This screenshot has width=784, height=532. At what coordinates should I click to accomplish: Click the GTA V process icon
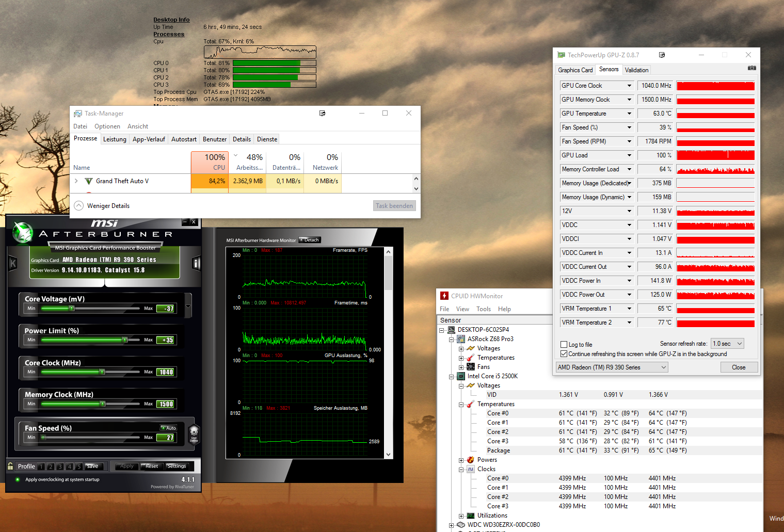(x=89, y=181)
